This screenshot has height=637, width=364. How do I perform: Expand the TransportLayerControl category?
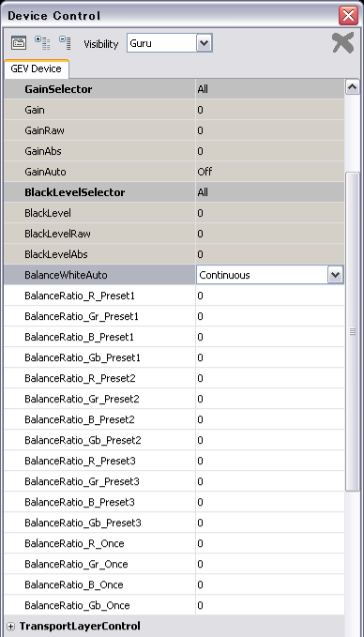coord(11,627)
